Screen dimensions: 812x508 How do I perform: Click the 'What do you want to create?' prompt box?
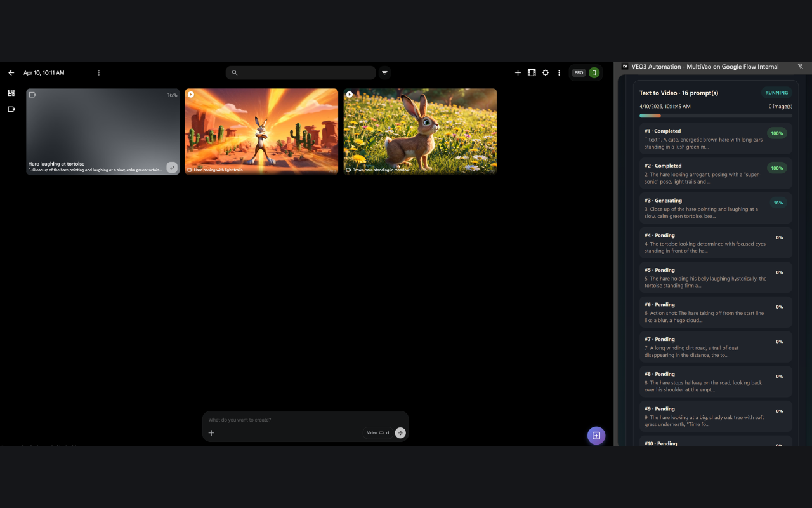[x=304, y=420]
